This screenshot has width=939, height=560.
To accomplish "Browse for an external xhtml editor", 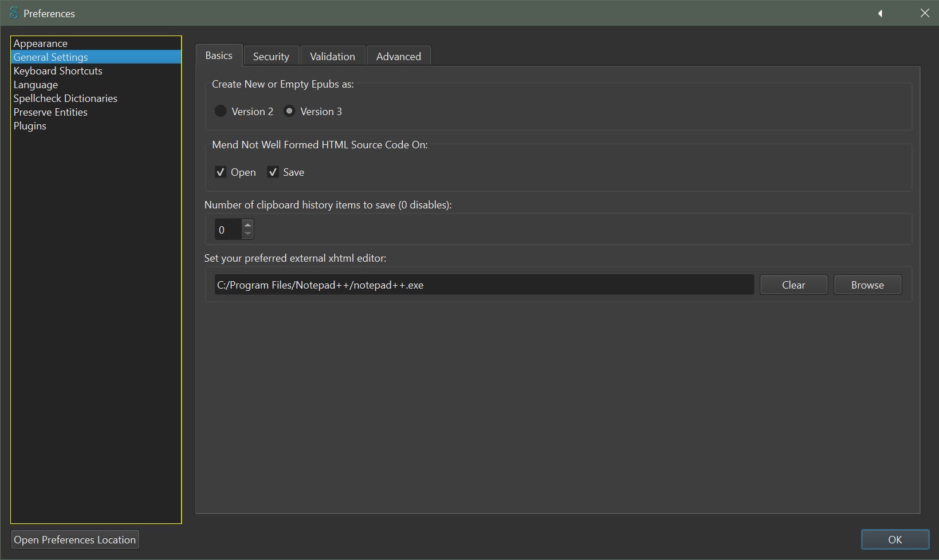I will 867,285.
